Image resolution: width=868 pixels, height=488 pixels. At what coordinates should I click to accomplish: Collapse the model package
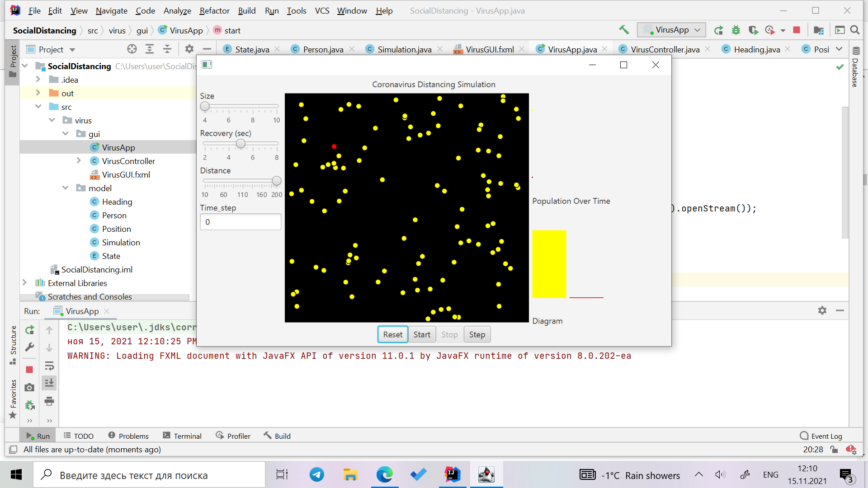pos(66,188)
